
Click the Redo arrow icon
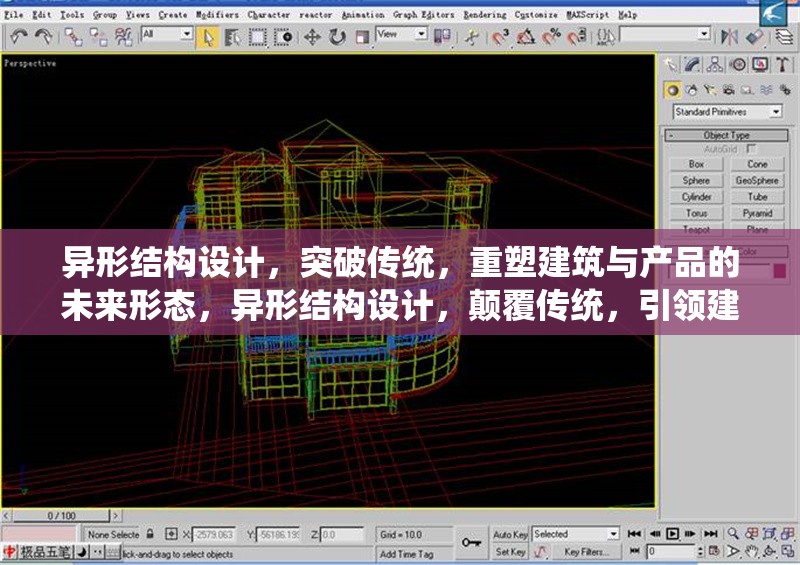point(43,37)
